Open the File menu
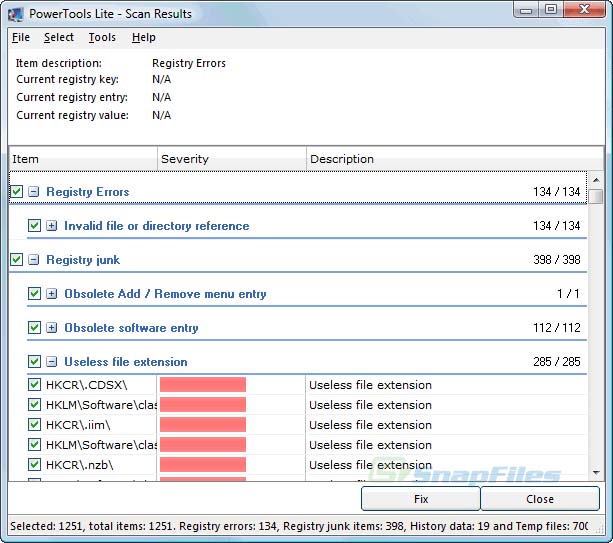The height and width of the screenshot is (543, 613). tap(21, 37)
